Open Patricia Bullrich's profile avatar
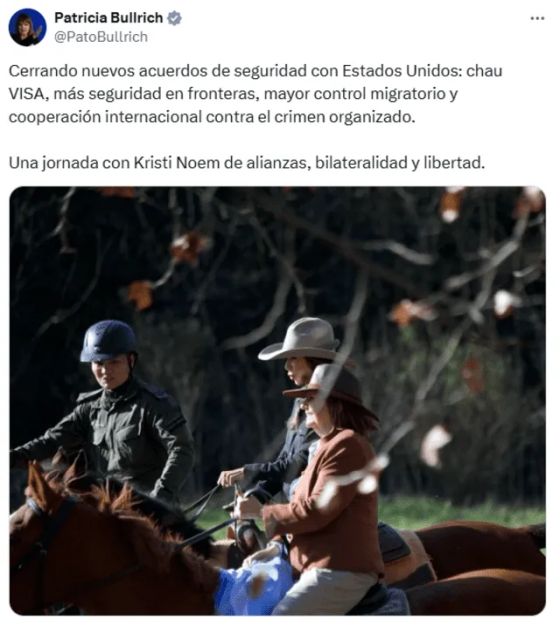This screenshot has height=627, width=560. pyautogui.click(x=27, y=27)
